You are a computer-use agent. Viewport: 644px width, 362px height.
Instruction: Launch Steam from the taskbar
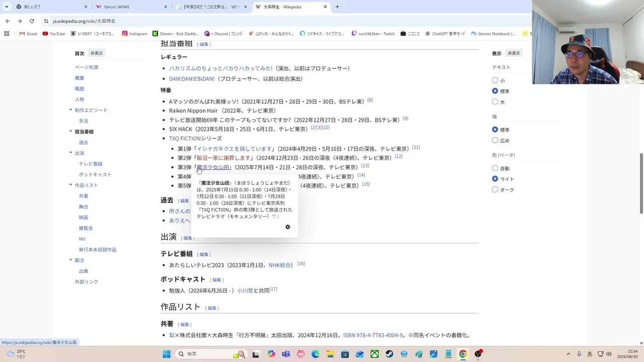click(x=389, y=354)
